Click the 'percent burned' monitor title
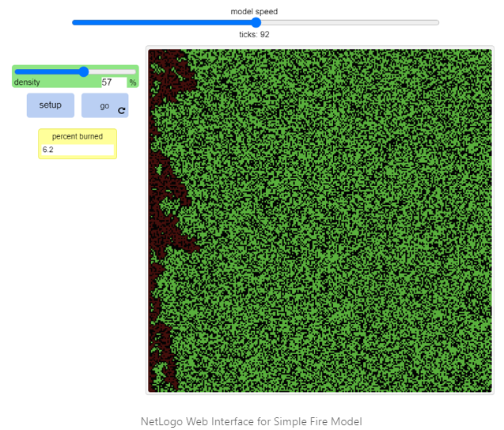Viewport: 504px width, 430px height. pyautogui.click(x=78, y=136)
